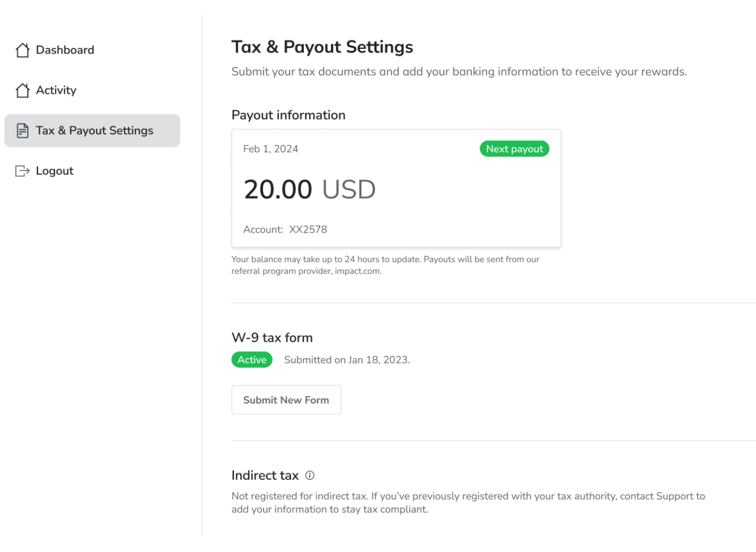The width and height of the screenshot is (756, 552).
Task: Click the Activity house icon
Action: point(22,90)
